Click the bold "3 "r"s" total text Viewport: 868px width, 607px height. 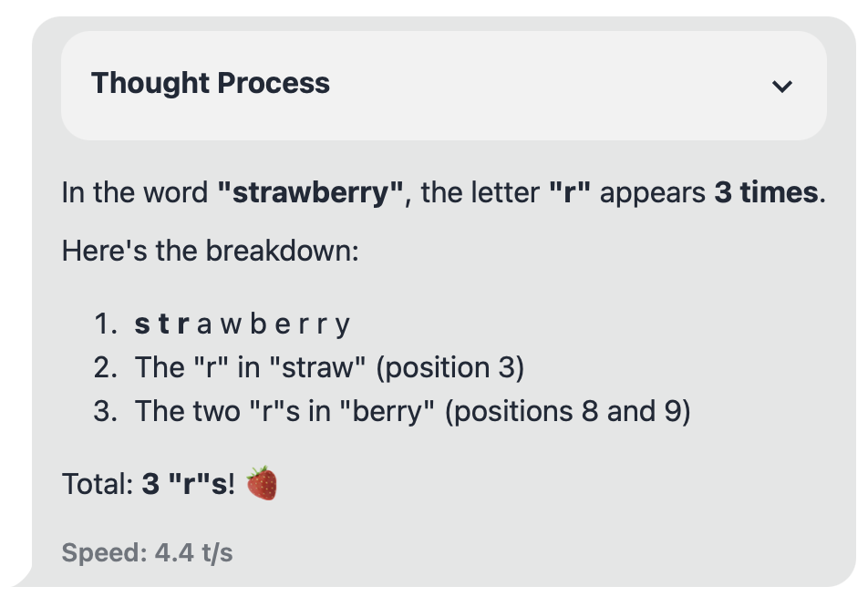[188, 484]
